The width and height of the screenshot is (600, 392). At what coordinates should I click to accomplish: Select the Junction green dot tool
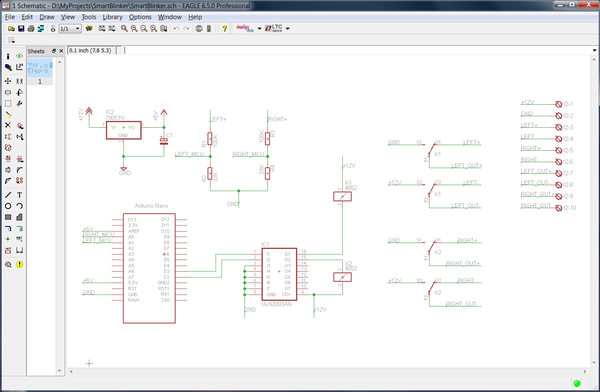[x=8, y=239]
